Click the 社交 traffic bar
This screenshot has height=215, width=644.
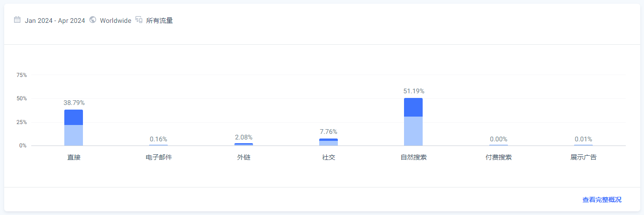(329, 142)
